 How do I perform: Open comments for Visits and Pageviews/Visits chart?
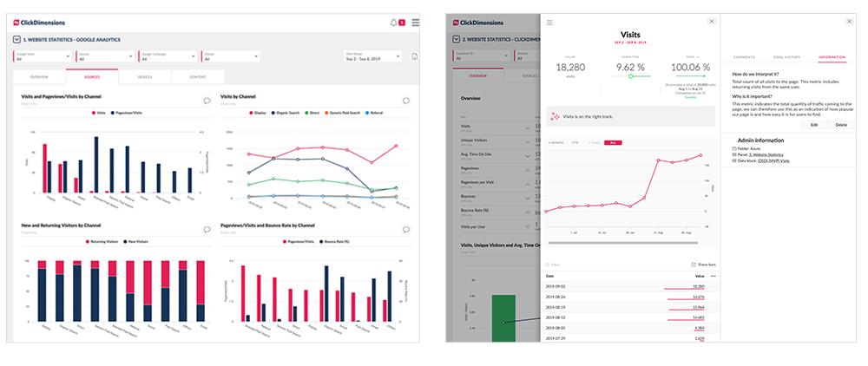point(207,101)
